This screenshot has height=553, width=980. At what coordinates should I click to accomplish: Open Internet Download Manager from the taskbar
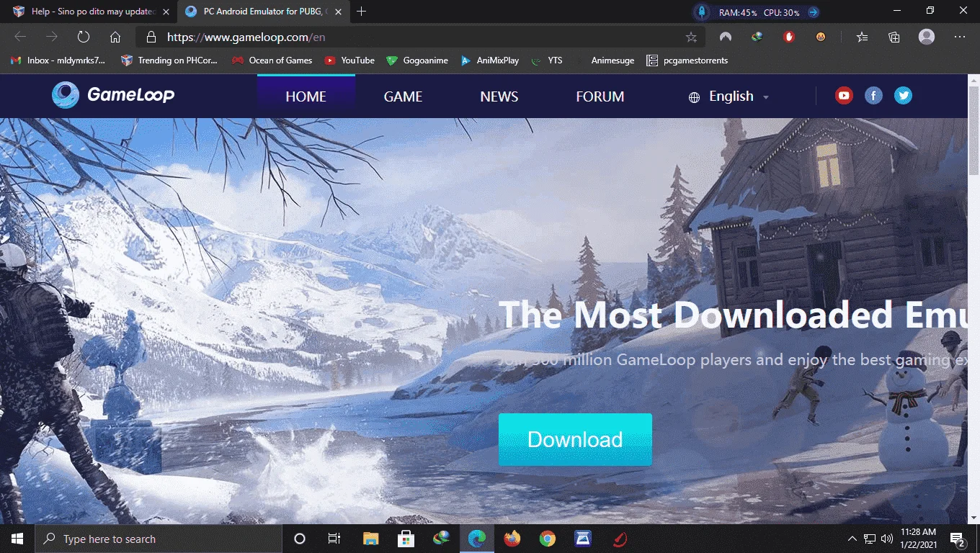pyautogui.click(x=441, y=539)
